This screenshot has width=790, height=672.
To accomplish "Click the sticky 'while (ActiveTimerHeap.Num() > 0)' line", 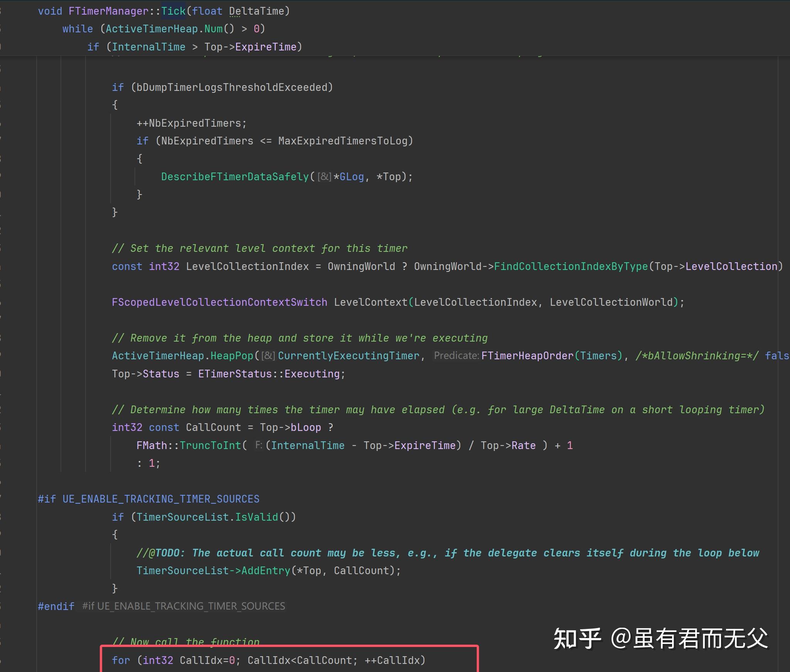I will (x=163, y=29).
